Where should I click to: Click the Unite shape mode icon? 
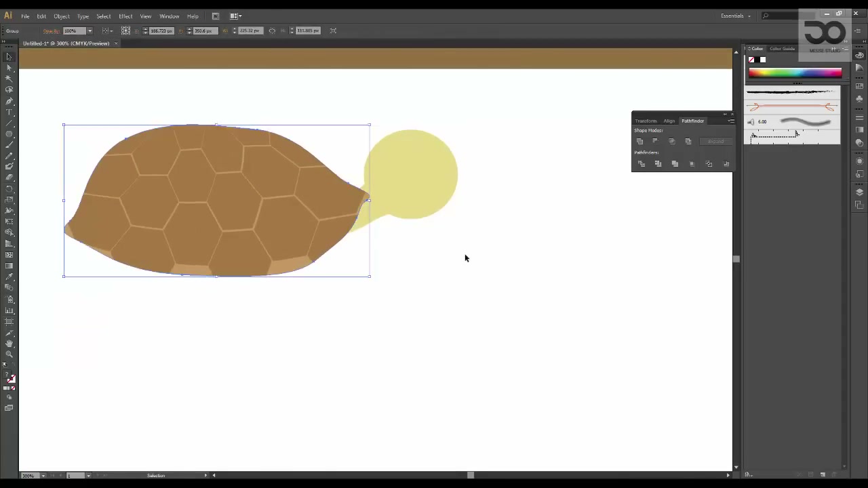639,141
